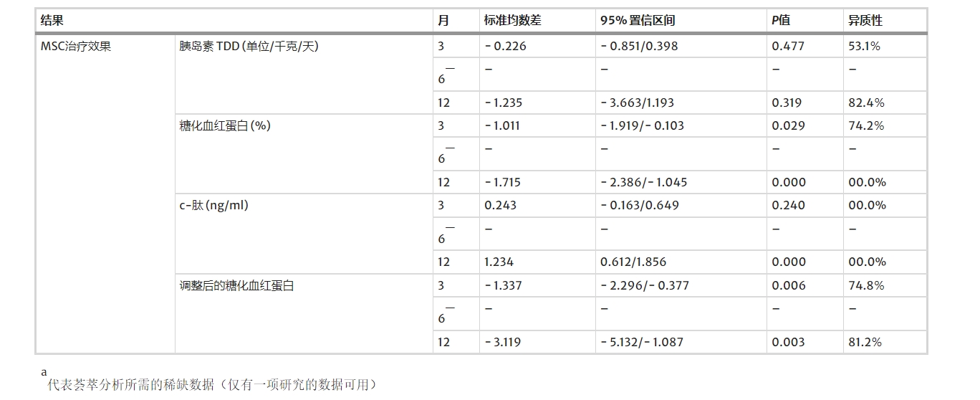Click the footnote text about 荟萃分析
Viewport: 980px width, 400px height.
(x=211, y=385)
